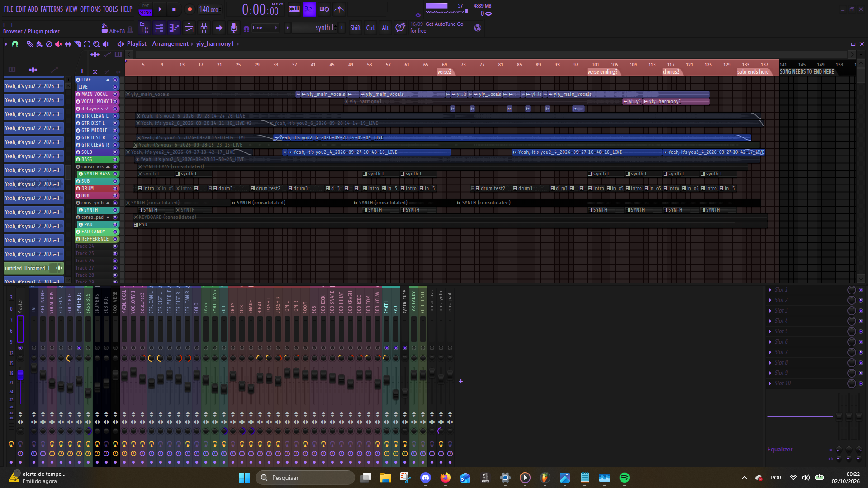Click the Ctrl modifier button
Image resolution: width=868 pixels, height=488 pixels.
click(370, 28)
